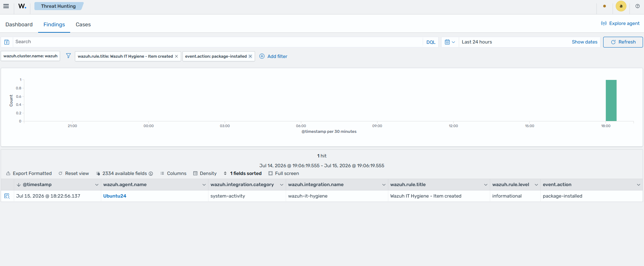Open the help icon in header
The image size is (644, 266).
pyautogui.click(x=637, y=6)
